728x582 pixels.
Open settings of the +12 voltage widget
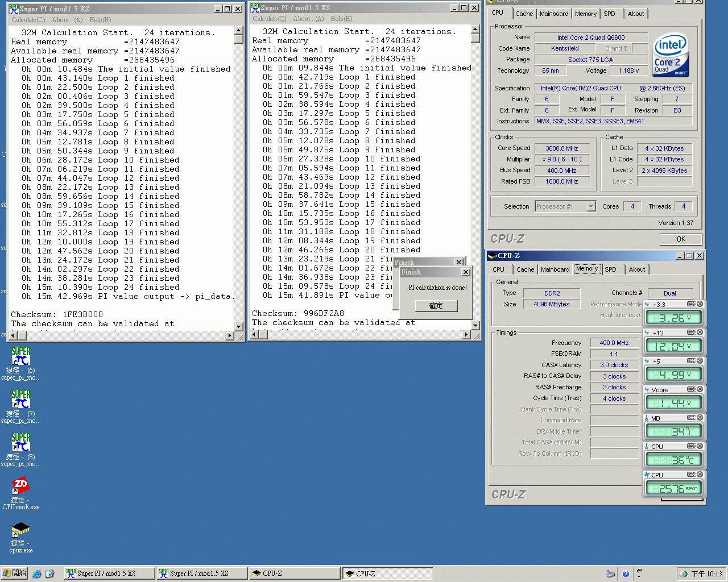point(691,332)
